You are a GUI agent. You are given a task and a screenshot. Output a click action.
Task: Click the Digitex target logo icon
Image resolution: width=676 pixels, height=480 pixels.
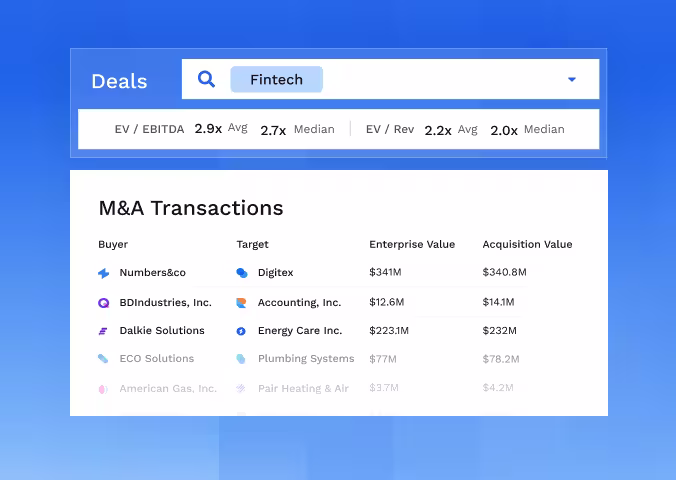242,273
